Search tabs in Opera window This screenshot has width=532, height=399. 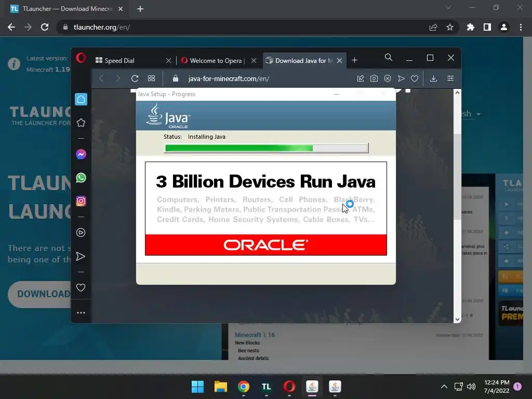[389, 57]
